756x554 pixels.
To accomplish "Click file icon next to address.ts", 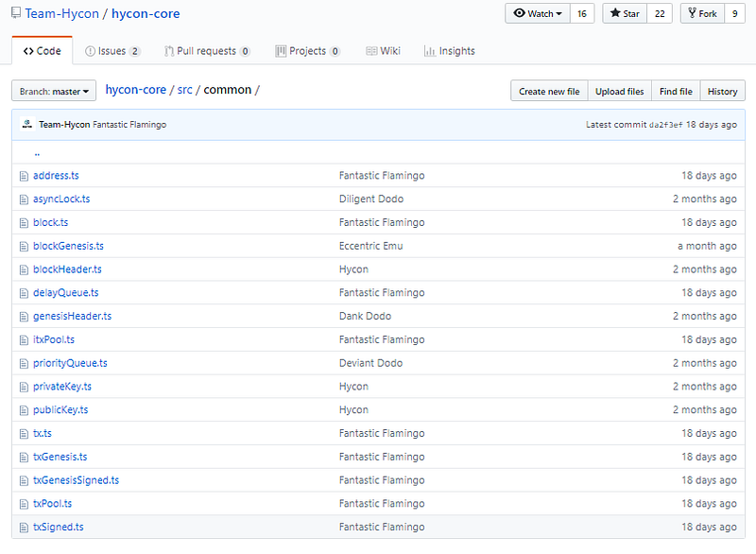I will pyautogui.click(x=25, y=176).
